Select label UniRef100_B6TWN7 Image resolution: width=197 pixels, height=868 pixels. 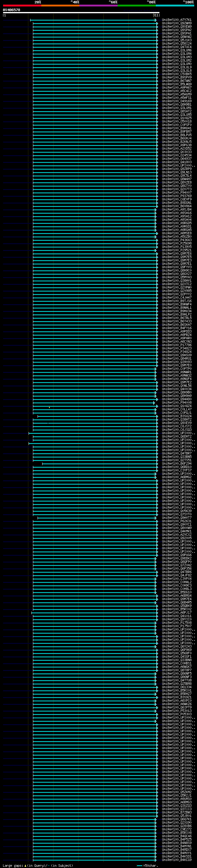click(x=176, y=81)
